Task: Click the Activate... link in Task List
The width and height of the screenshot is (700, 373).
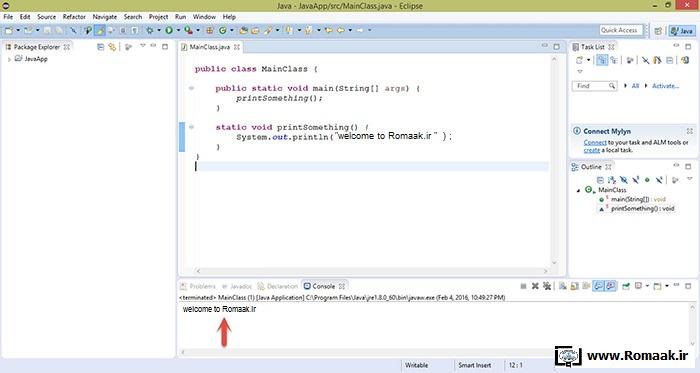Action: pyautogui.click(x=665, y=86)
